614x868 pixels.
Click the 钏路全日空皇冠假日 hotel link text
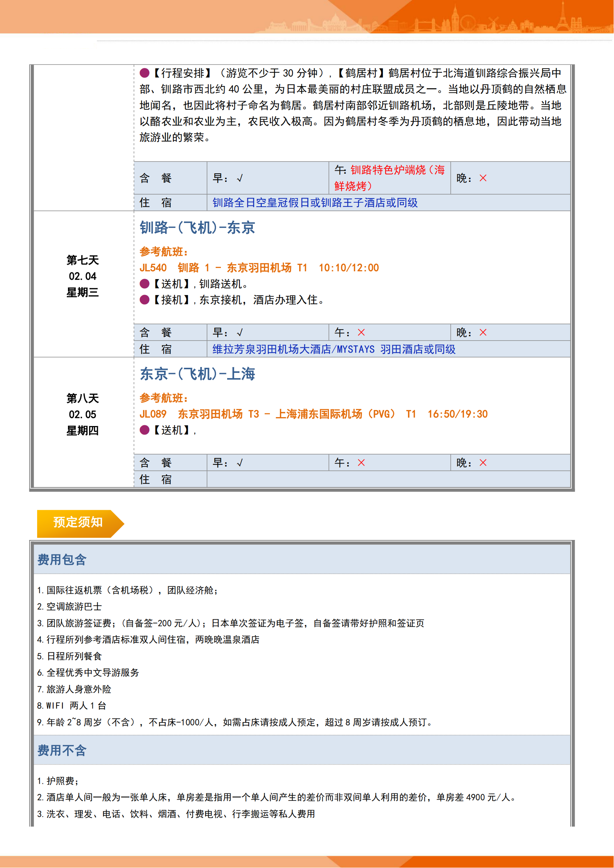pyautogui.click(x=315, y=203)
